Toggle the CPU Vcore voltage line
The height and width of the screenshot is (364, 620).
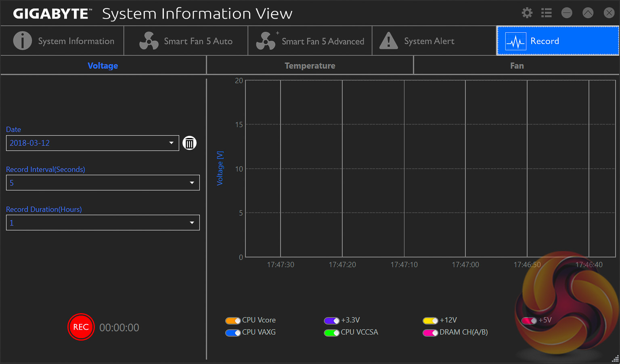click(x=233, y=321)
